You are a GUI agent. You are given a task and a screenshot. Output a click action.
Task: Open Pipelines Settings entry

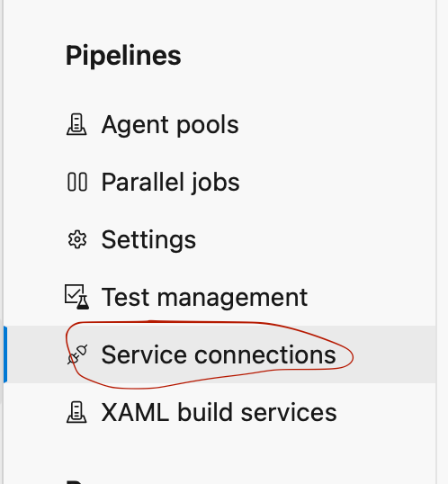(x=148, y=240)
